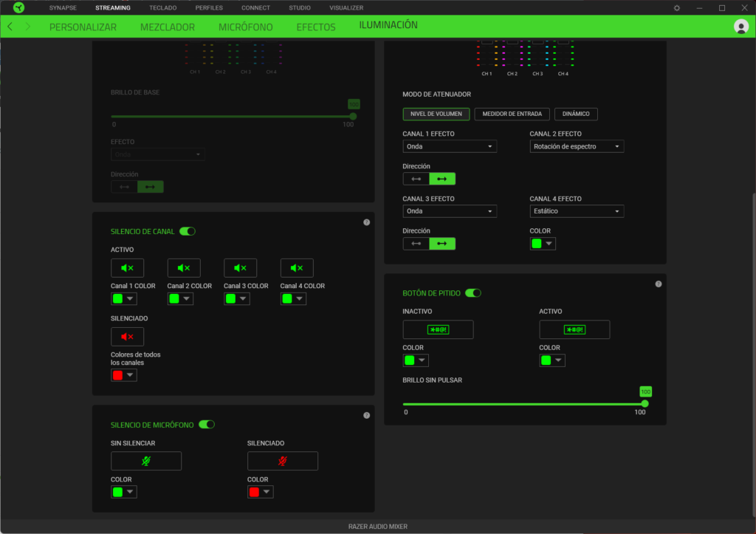Expand the Canal 1 Efecto dropdown
Image resolution: width=756 pixels, height=534 pixels.
(450, 146)
